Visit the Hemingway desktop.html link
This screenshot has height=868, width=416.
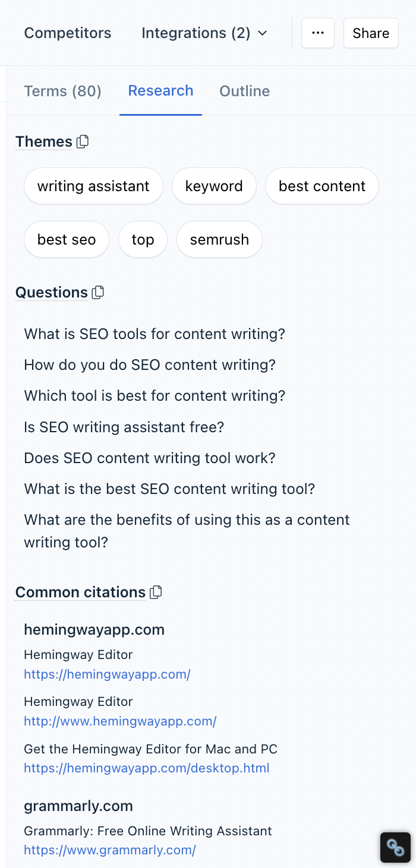tap(146, 768)
